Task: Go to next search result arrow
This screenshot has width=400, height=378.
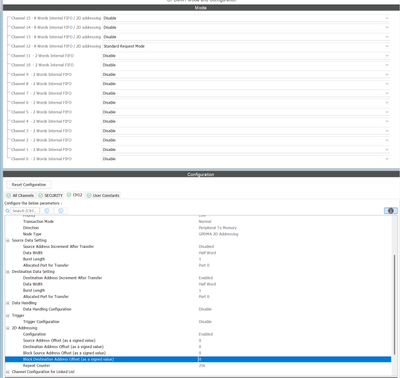Action: point(61,211)
